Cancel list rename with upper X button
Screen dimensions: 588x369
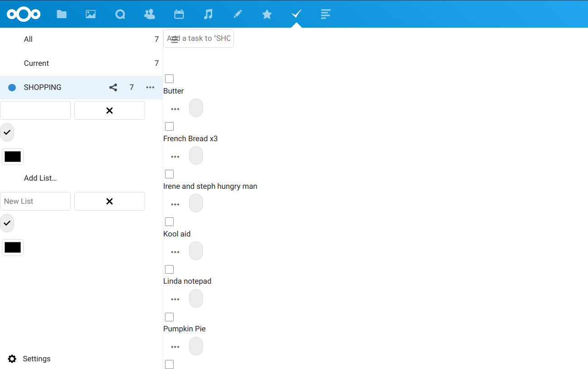110,110
